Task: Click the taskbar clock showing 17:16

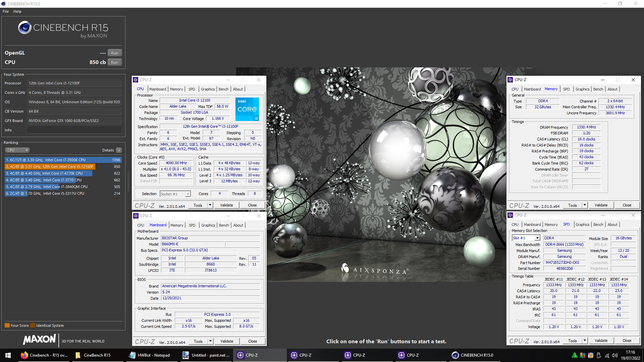Action: tap(630, 355)
